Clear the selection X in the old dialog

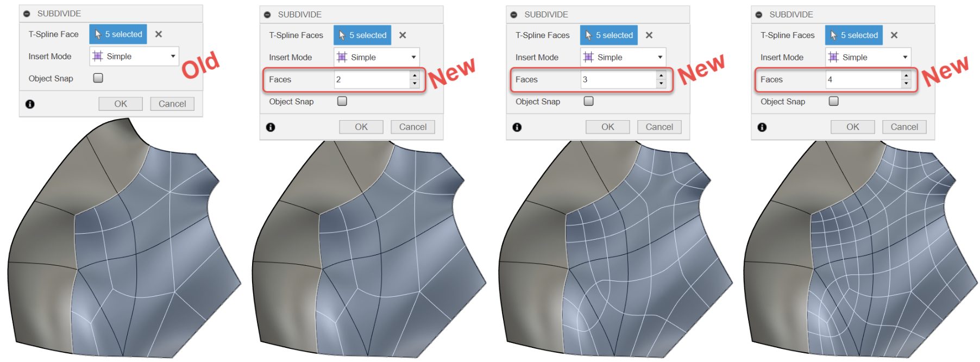coord(158,34)
